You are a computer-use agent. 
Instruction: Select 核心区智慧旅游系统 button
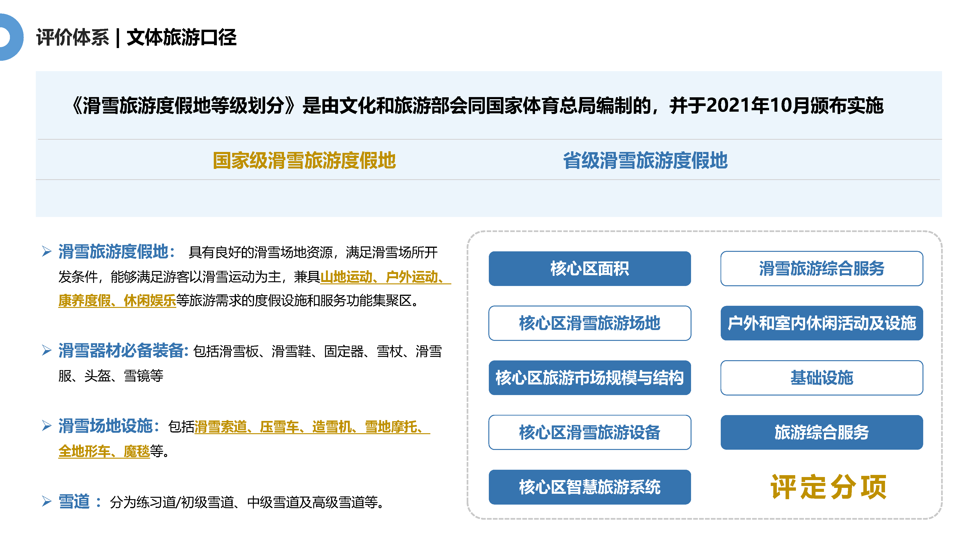click(x=589, y=487)
